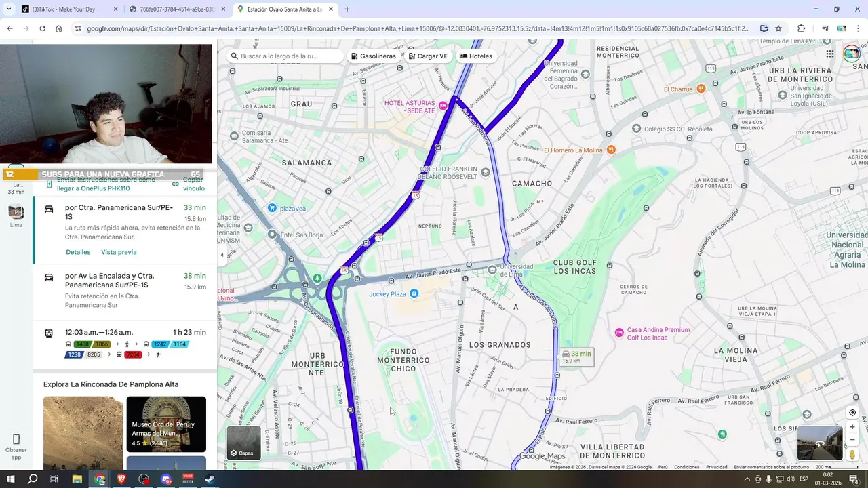This screenshot has width=868, height=488.
Task: Click the Lima recent item thumbnail
Action: [16, 212]
